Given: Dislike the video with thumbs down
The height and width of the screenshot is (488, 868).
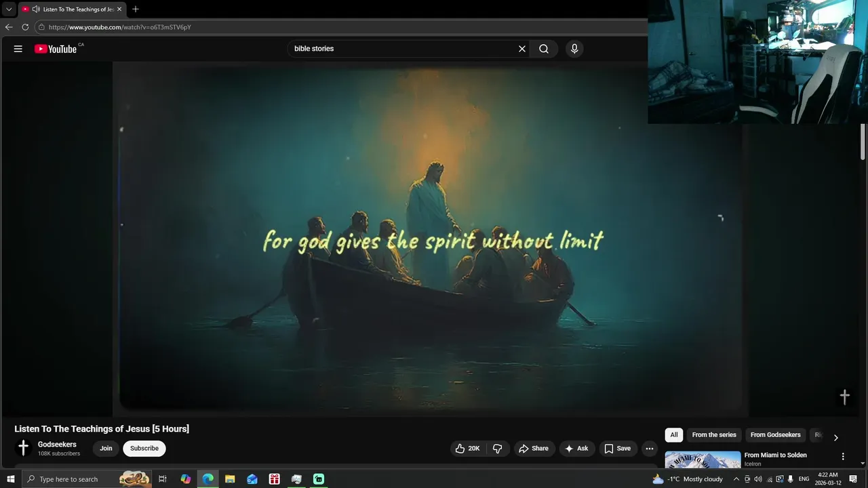Looking at the screenshot, I should [498, 449].
